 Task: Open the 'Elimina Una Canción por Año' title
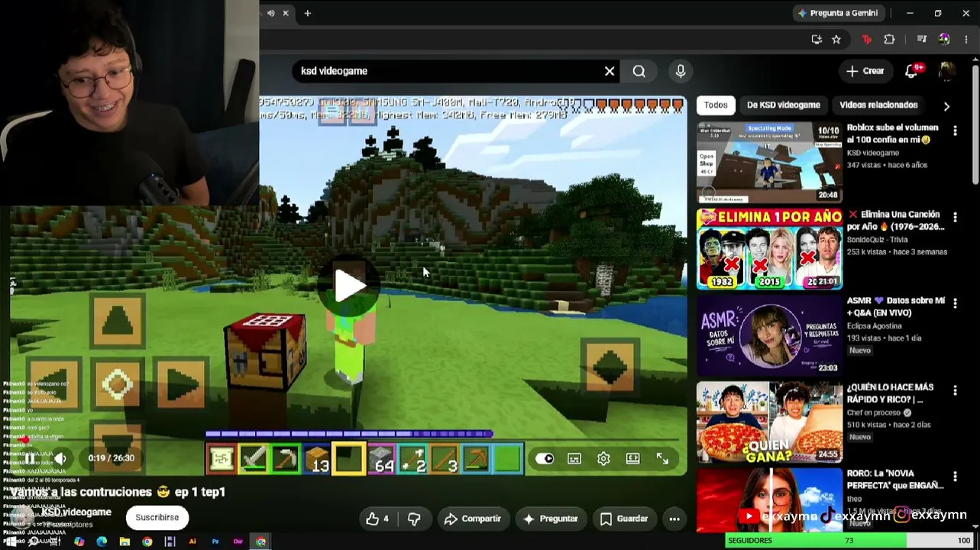(x=895, y=221)
